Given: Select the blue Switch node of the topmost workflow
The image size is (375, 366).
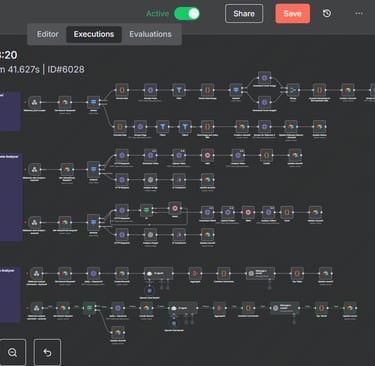Looking at the screenshot, I should tap(93, 102).
